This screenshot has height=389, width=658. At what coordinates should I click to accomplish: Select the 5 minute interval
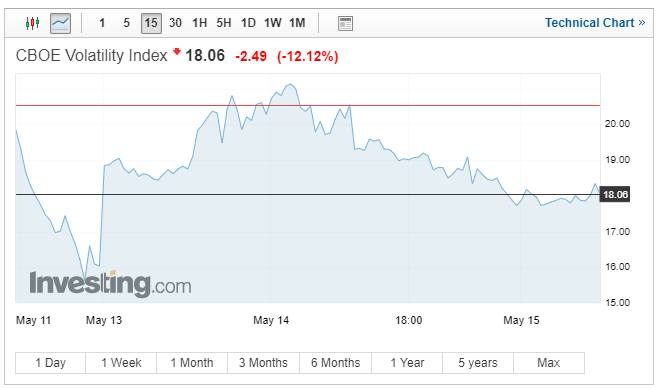tap(126, 23)
